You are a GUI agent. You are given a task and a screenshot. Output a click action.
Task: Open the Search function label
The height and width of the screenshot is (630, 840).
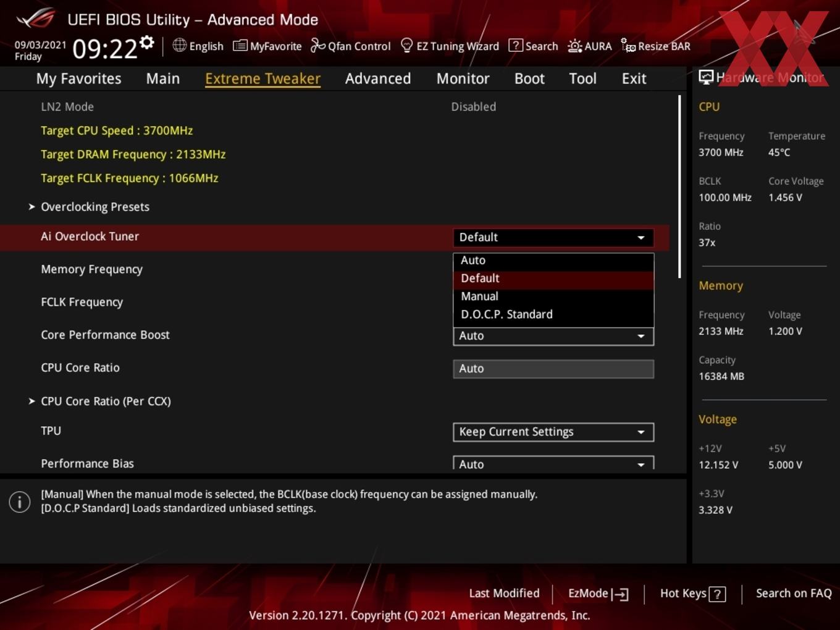(x=542, y=46)
